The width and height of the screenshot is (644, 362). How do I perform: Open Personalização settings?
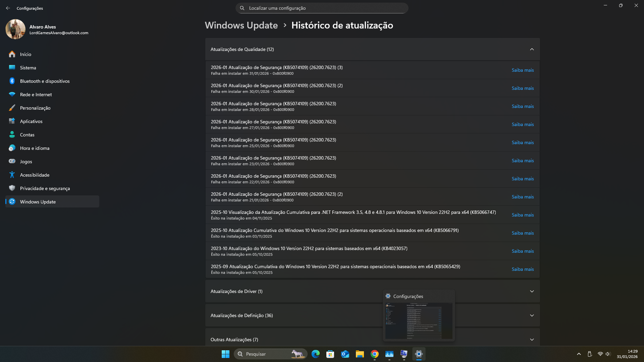tap(52, 108)
